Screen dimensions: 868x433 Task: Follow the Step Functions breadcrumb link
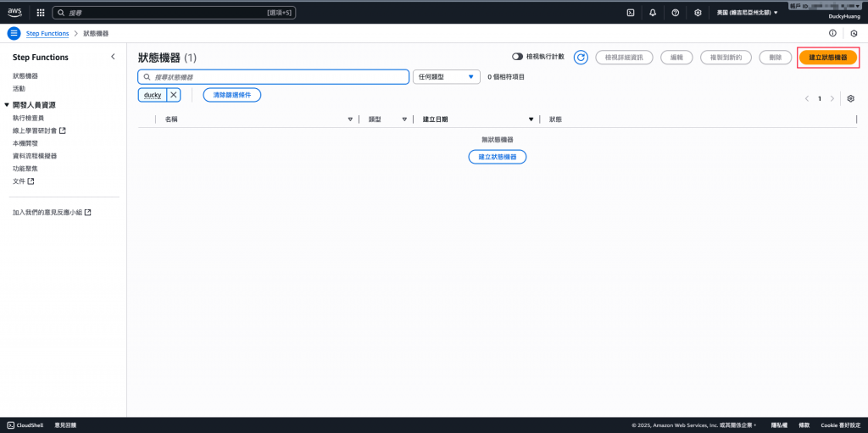tap(47, 33)
